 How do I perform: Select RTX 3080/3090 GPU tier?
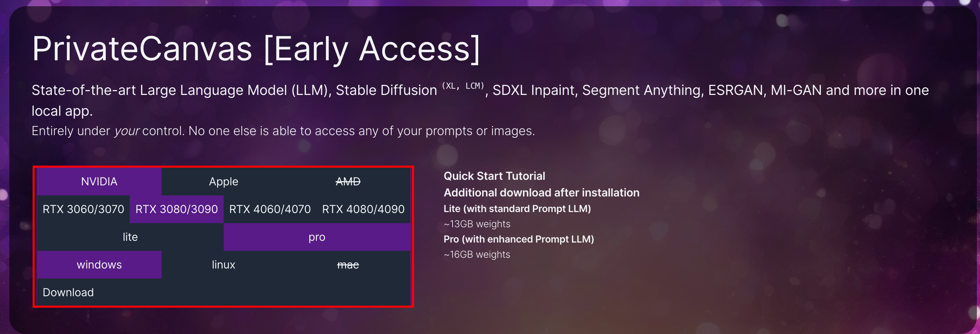coord(177,209)
